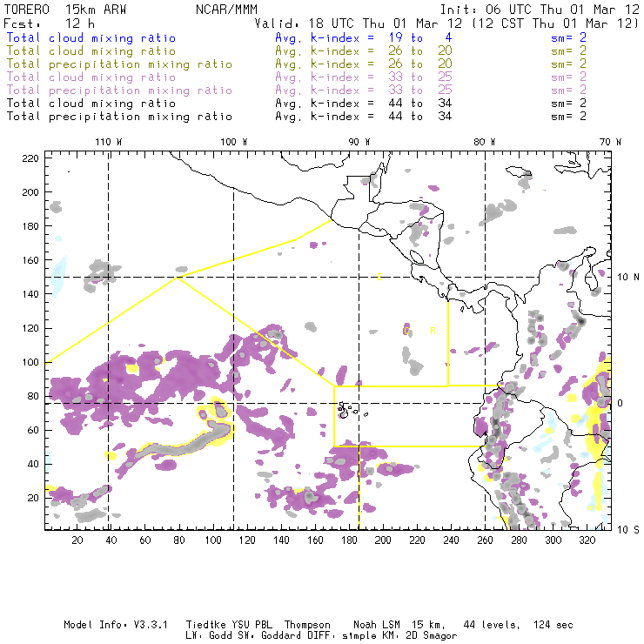Image resolution: width=644 pixels, height=644 pixels.
Task: Click vertical axis tick label "60"
Action: [x=33, y=431]
